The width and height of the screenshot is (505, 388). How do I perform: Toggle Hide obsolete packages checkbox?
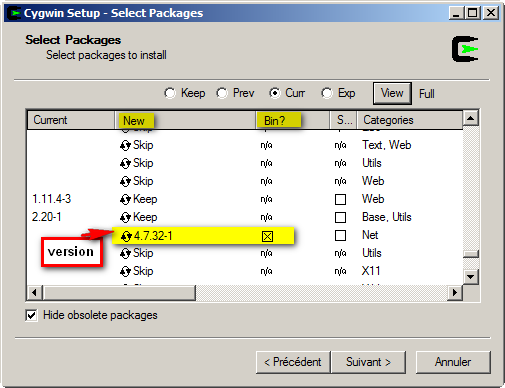31,315
